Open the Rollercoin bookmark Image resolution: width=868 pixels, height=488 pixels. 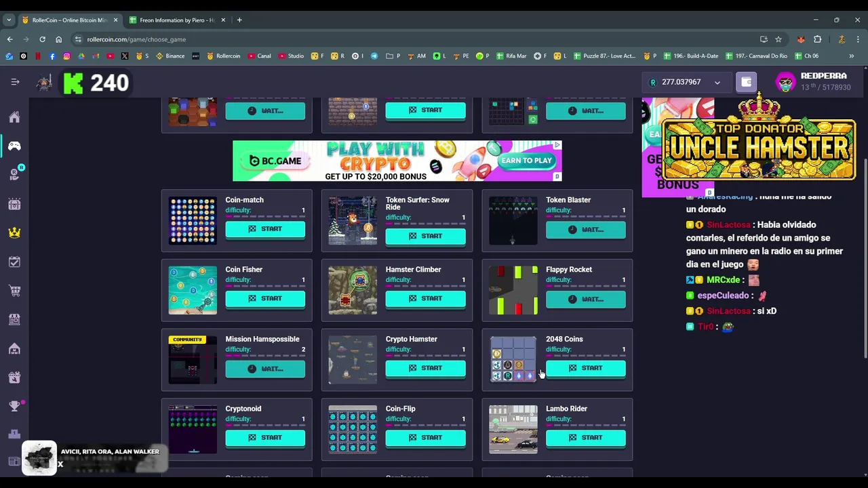223,56
